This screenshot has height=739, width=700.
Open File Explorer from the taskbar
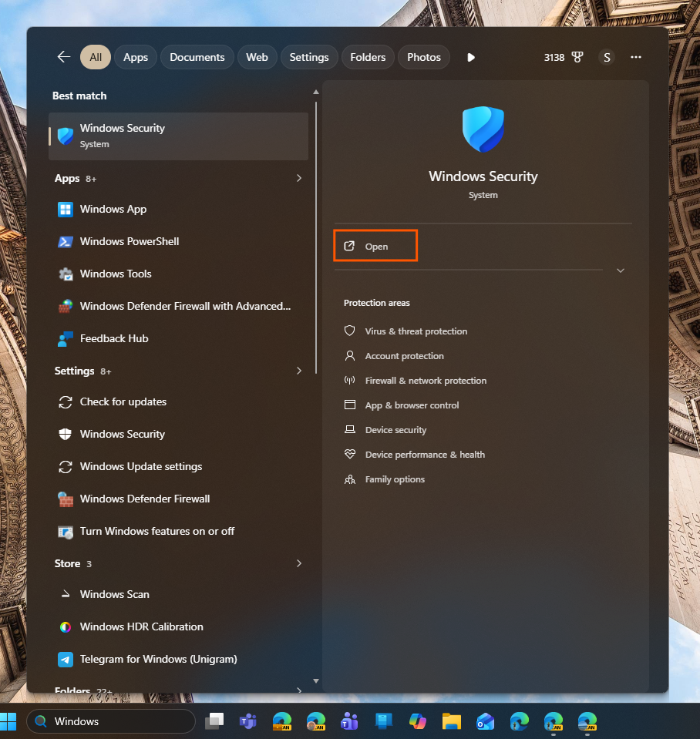[x=452, y=721]
